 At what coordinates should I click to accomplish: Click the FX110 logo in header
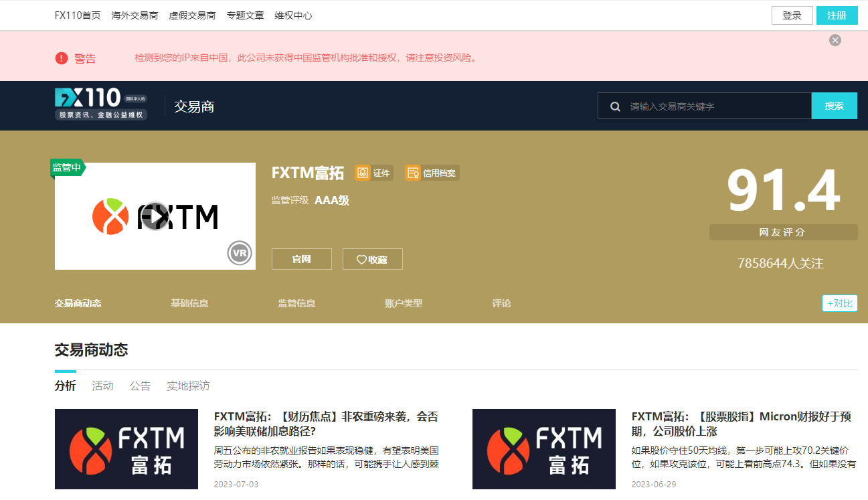click(x=101, y=104)
